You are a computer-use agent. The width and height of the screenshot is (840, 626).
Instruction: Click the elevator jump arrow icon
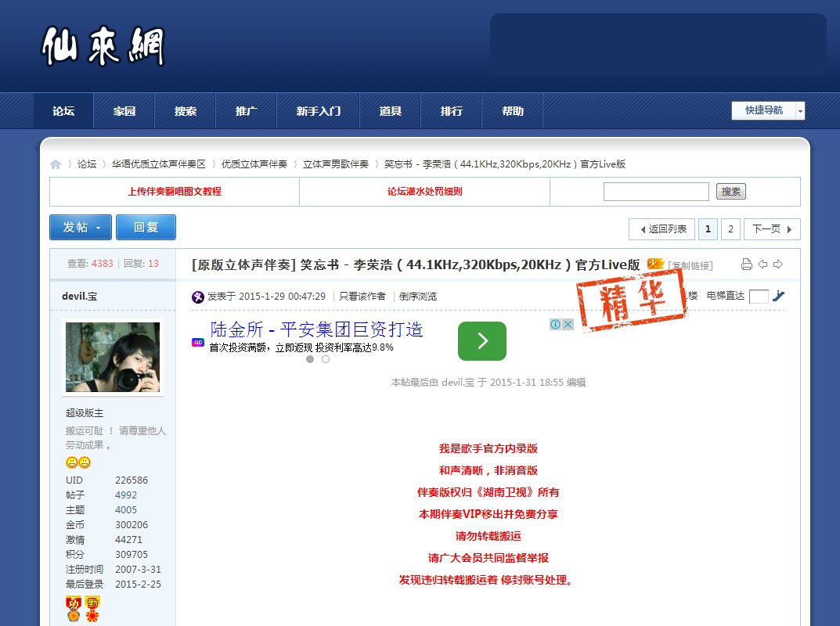coord(778,296)
